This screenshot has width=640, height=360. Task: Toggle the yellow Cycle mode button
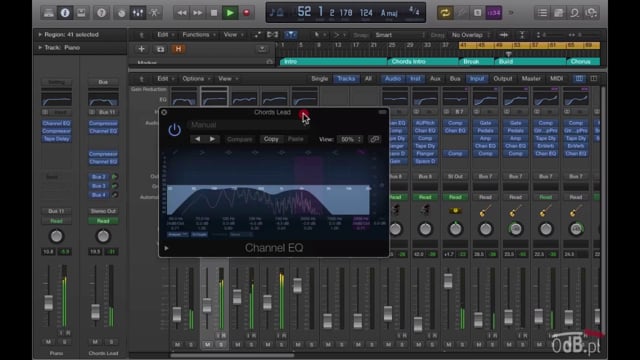[x=445, y=13]
